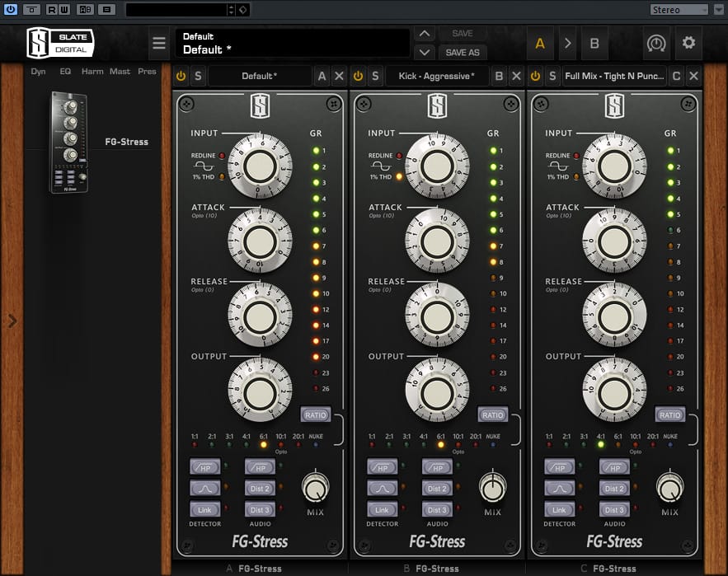Toggle detector Link on module C
The width and height of the screenshot is (728, 576).
point(559,509)
